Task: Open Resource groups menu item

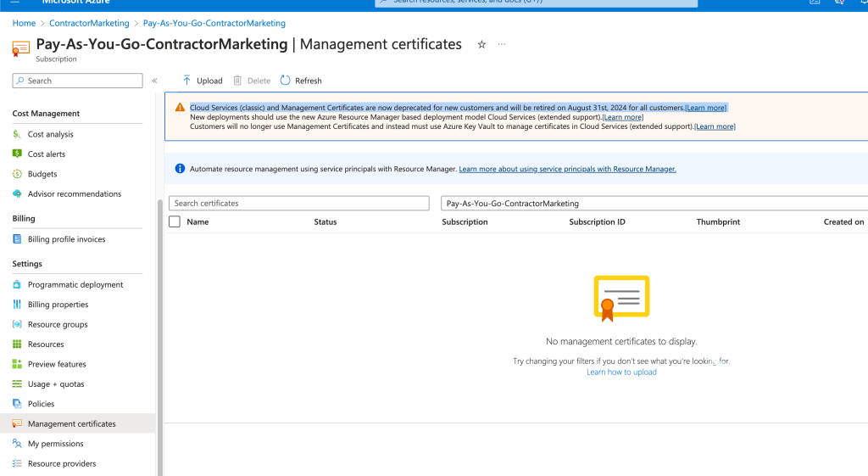Action: click(x=58, y=325)
